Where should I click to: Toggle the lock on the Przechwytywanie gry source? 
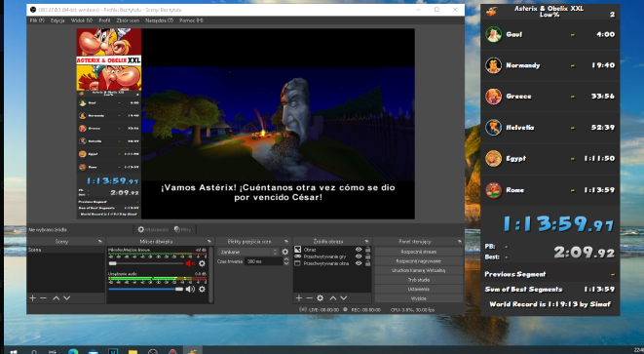tap(368, 256)
